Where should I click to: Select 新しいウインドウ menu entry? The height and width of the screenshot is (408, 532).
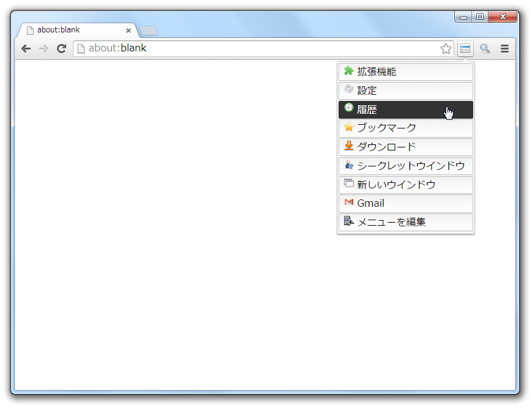point(406,185)
